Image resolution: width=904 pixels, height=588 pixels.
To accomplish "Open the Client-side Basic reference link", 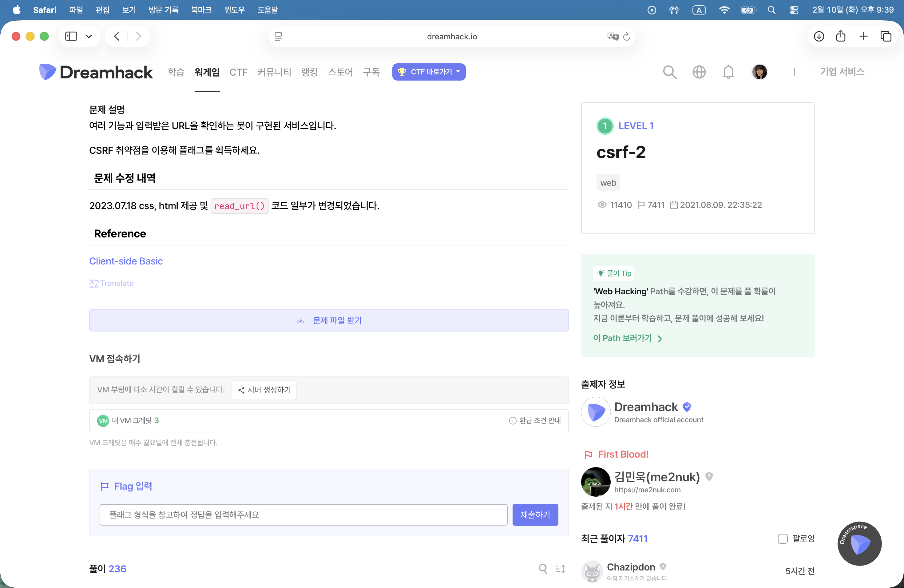I will point(126,261).
